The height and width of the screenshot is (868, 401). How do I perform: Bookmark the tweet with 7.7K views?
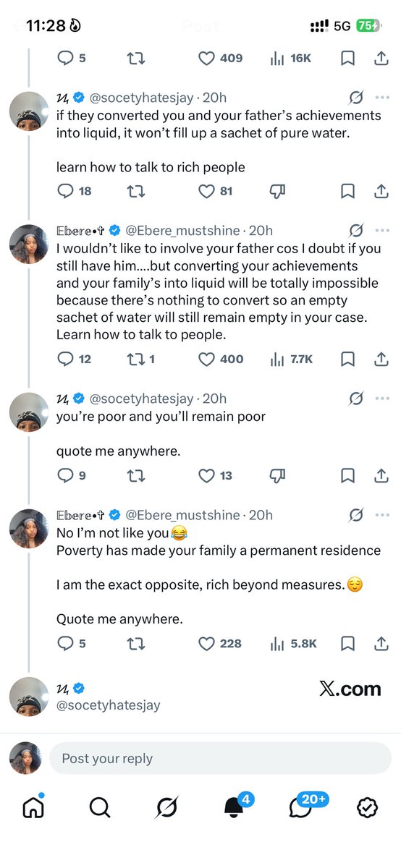tap(347, 359)
